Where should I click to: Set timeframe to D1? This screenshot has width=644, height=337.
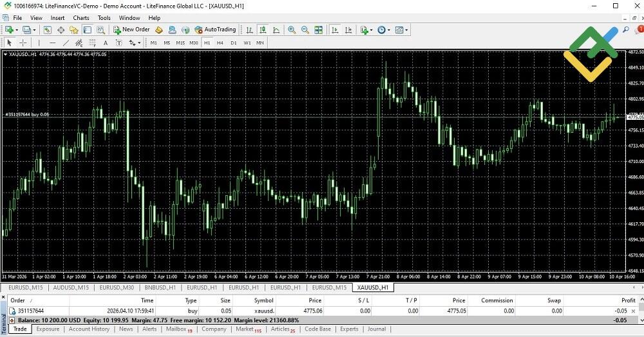tap(234, 43)
